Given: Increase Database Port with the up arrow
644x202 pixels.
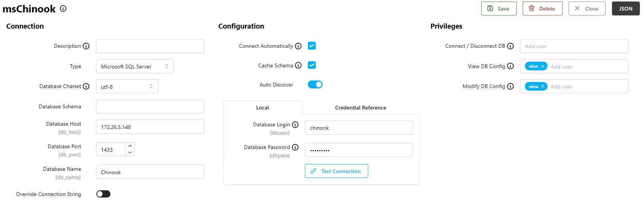Looking at the screenshot, I should (x=130, y=146).
